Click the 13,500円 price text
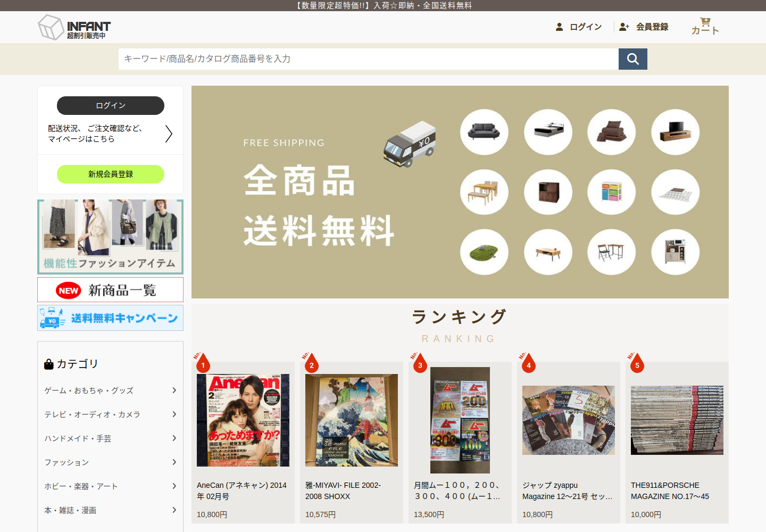Viewport: 766px width, 532px height. (429, 514)
